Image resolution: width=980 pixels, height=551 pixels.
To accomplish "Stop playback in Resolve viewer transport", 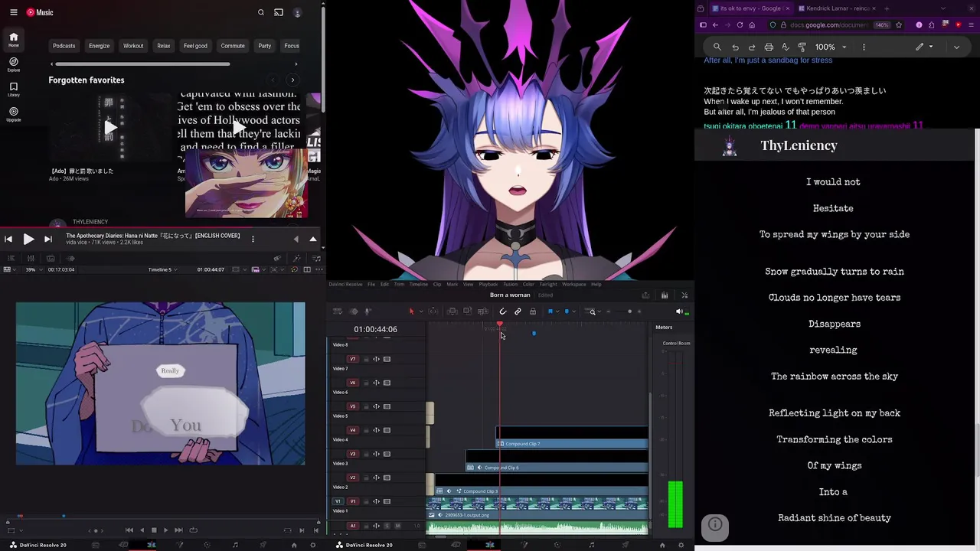I will click(x=153, y=530).
